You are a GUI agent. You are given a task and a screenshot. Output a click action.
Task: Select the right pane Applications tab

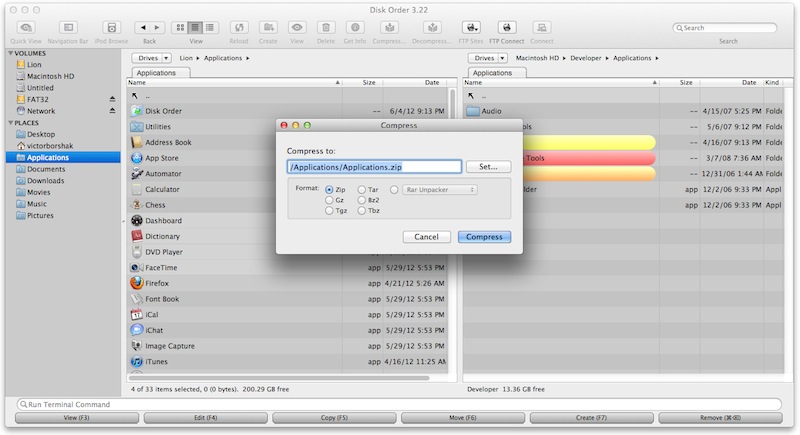[x=492, y=73]
